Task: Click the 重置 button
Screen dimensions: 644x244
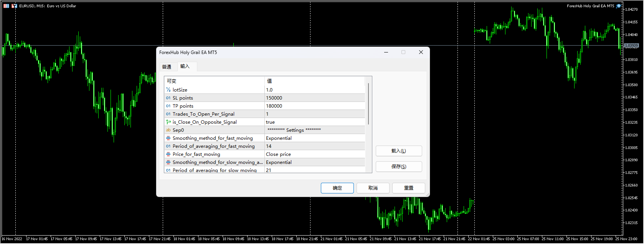Action: [x=409, y=188]
